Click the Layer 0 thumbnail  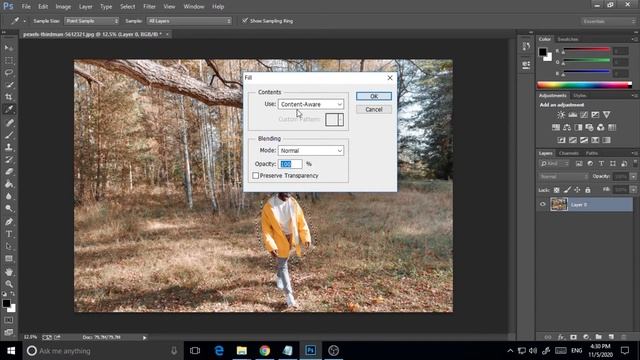(559, 204)
